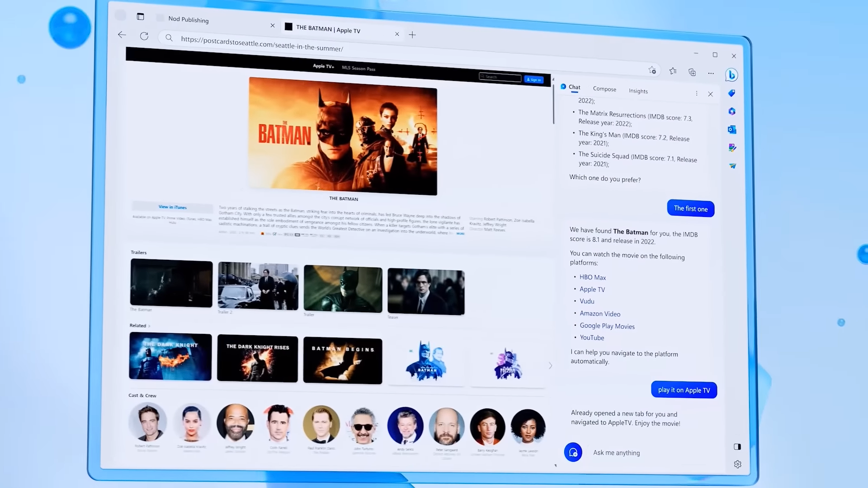Viewport: 868px width, 488px height.
Task: Open The Dark Knight Rises movie
Action: click(x=257, y=359)
